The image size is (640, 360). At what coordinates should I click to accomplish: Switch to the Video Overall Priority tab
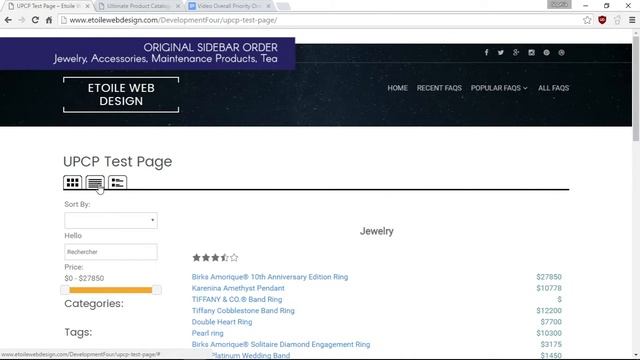[229, 6]
